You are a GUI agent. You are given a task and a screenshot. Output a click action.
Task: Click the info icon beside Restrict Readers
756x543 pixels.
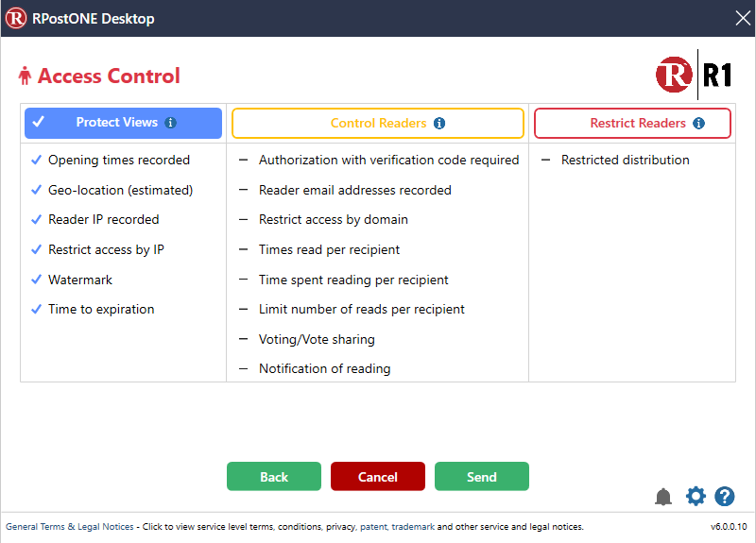[698, 124]
